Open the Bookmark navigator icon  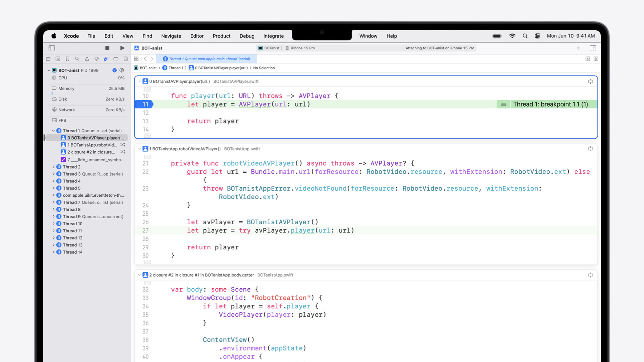coord(68,59)
